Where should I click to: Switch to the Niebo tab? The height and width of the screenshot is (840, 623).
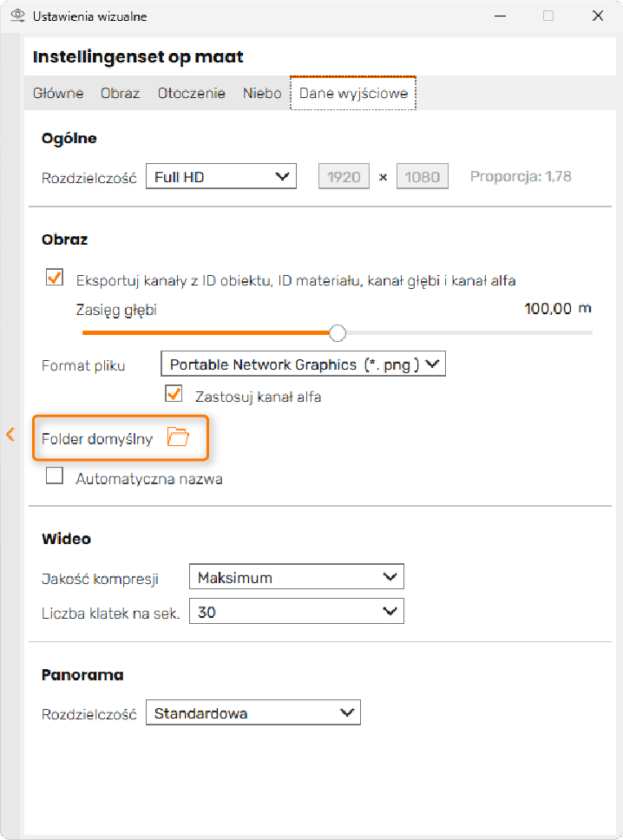(x=262, y=93)
